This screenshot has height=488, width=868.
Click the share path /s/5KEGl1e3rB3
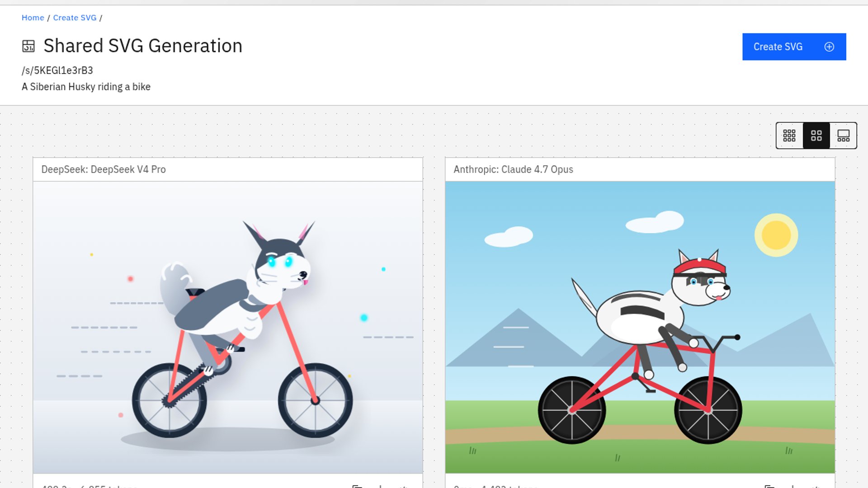click(57, 70)
